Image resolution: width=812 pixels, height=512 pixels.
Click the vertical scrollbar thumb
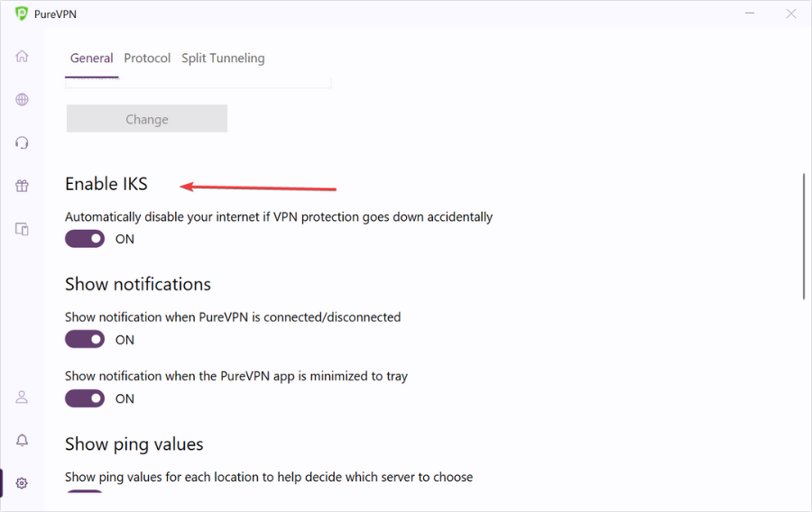point(804,236)
